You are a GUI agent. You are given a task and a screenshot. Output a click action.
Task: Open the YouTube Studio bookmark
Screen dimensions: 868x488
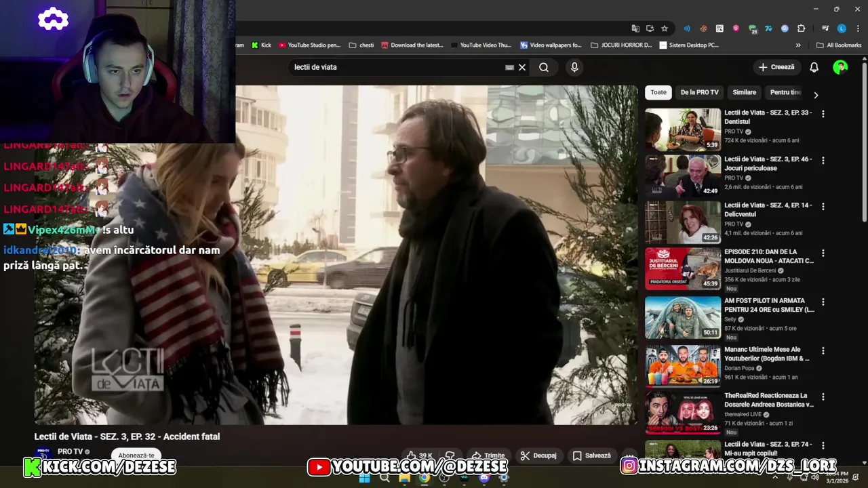(x=309, y=45)
